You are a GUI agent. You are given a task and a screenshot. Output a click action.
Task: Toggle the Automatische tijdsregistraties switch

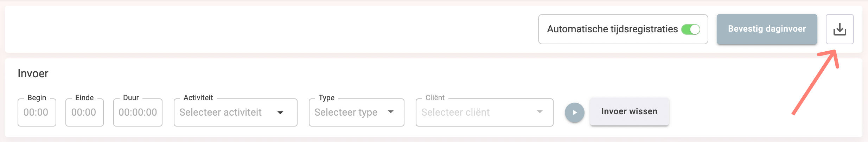[690, 29]
